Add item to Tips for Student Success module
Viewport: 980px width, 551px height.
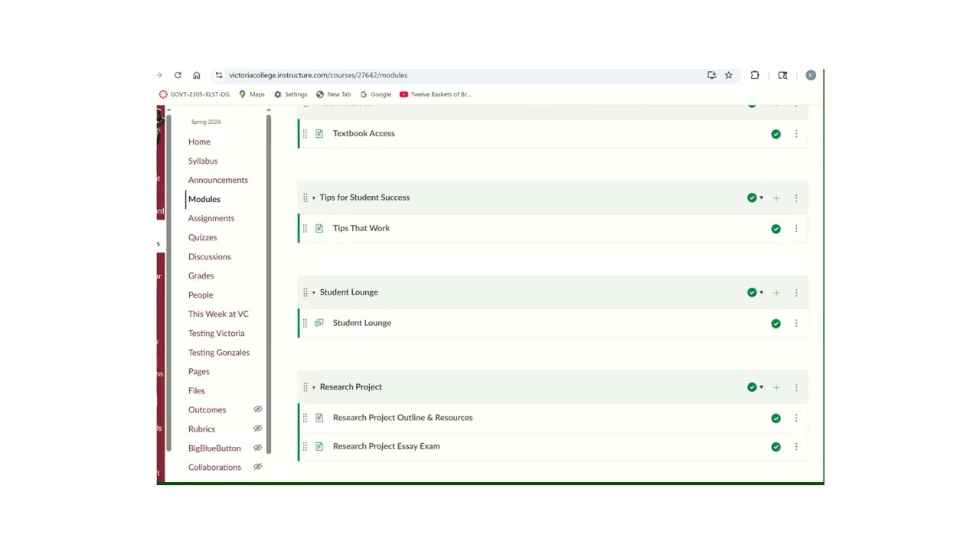pyautogui.click(x=776, y=198)
